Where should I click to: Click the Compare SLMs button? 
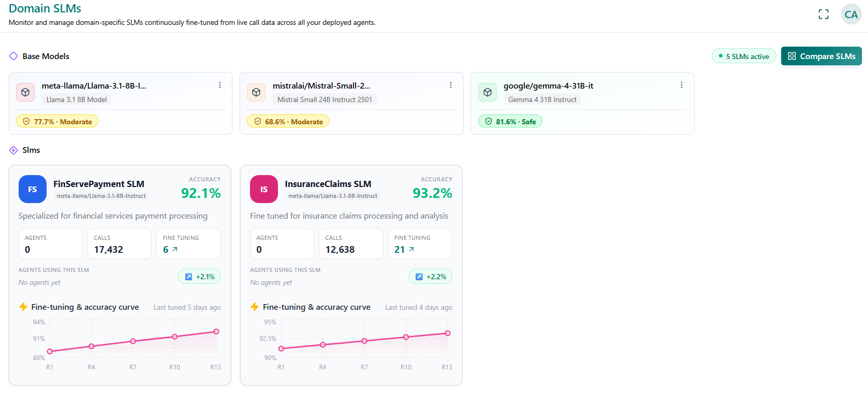click(x=821, y=56)
